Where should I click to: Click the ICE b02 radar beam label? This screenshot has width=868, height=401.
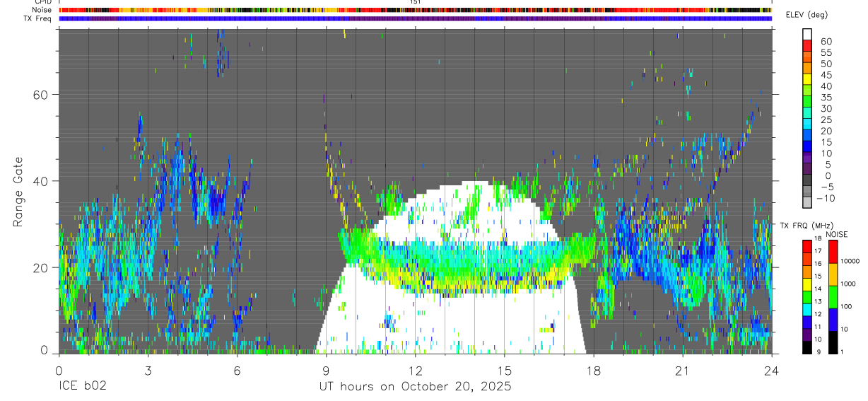82,386
